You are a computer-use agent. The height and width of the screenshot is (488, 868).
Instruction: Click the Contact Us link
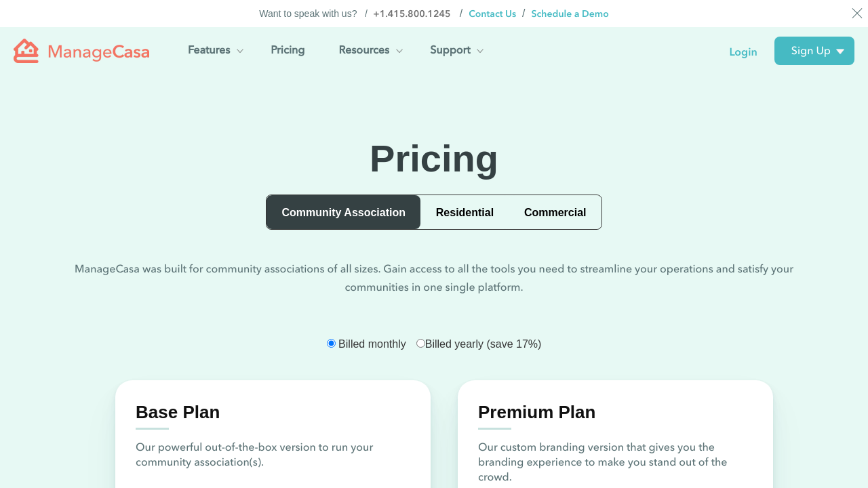pyautogui.click(x=492, y=14)
